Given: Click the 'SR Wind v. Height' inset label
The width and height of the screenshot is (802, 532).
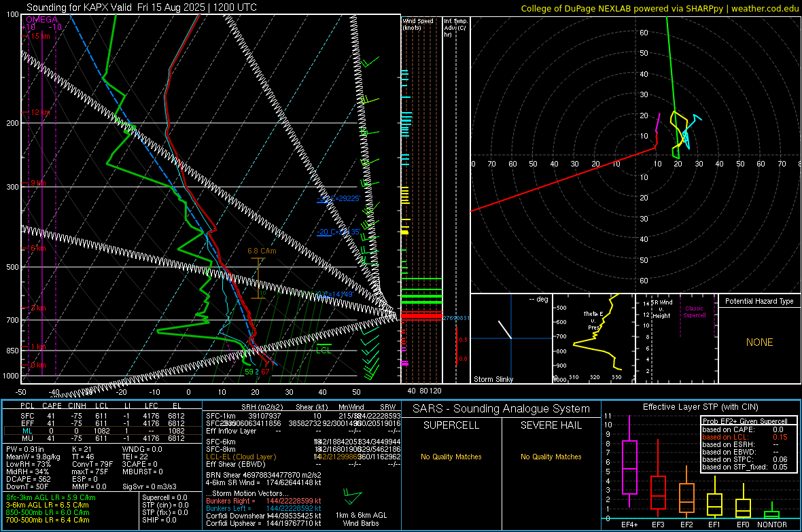Looking at the screenshot, I should tap(662, 309).
